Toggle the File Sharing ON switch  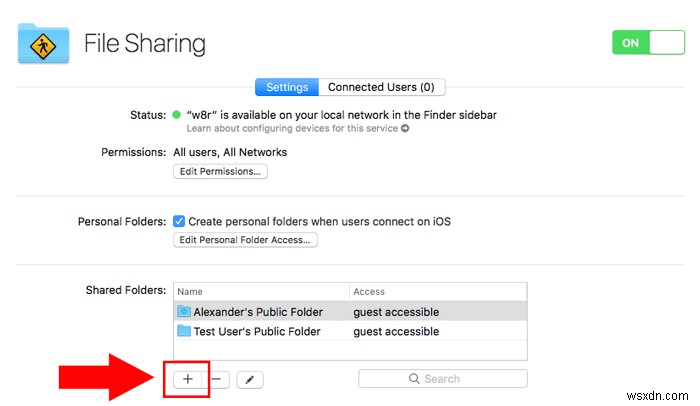(x=648, y=43)
